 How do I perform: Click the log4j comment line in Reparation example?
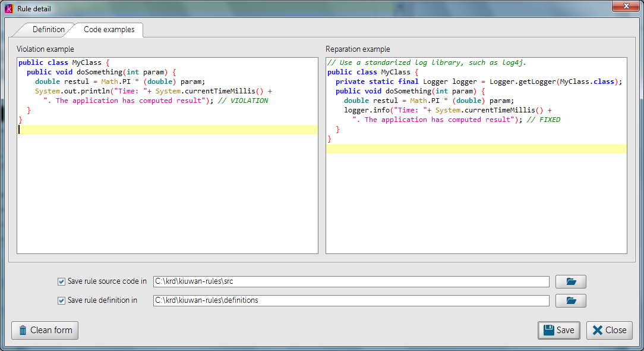pos(427,63)
